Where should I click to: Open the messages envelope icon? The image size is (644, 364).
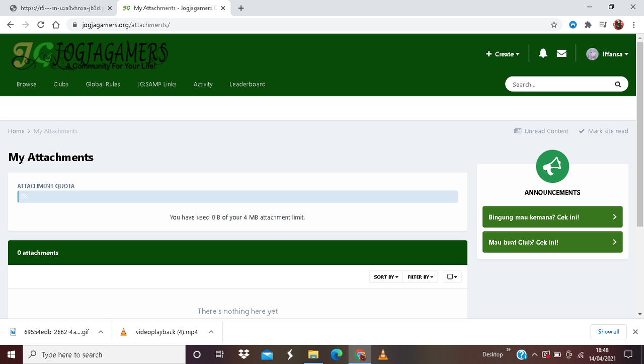click(561, 53)
